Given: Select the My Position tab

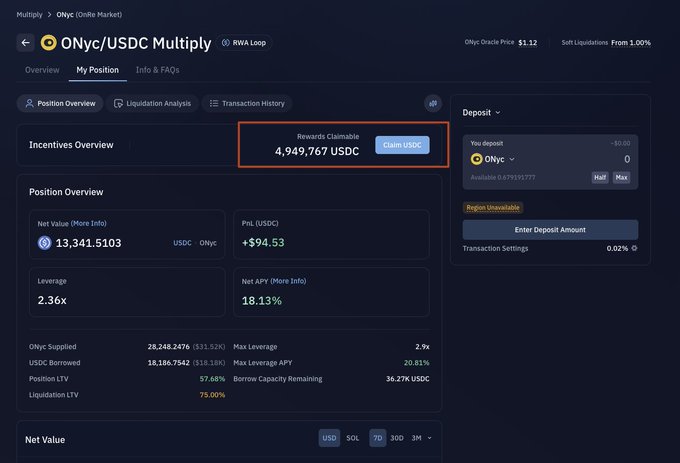Looking at the screenshot, I should click(98, 70).
